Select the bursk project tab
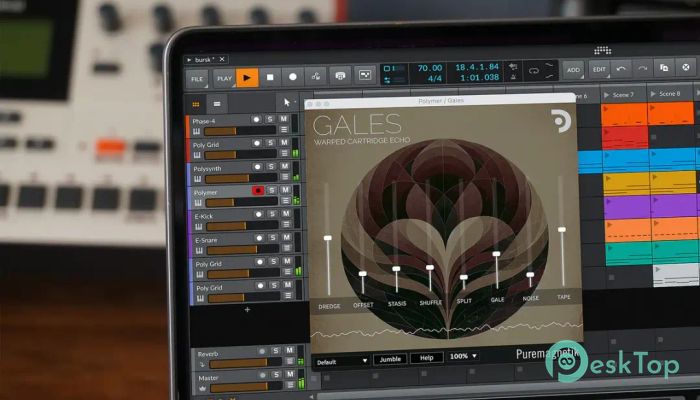The width and height of the screenshot is (700, 400). point(204,60)
